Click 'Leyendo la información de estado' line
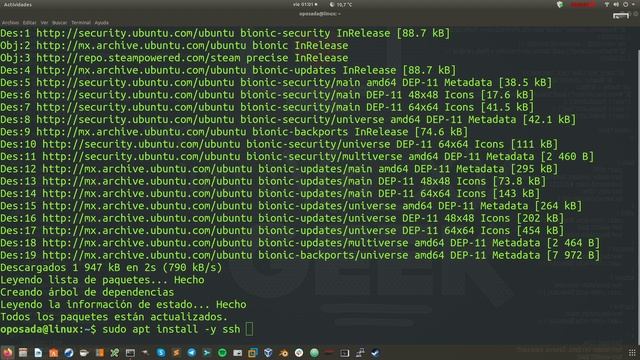This screenshot has width=640, height=360. pyautogui.click(x=123, y=304)
